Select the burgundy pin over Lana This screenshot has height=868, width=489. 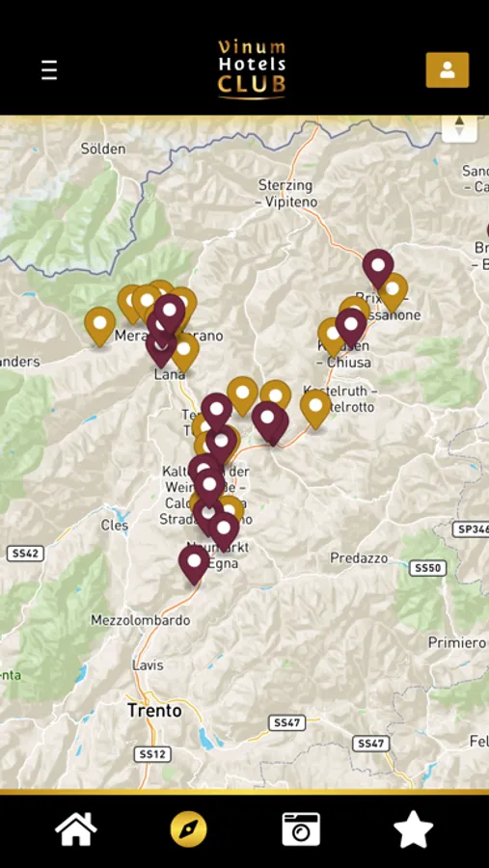pyautogui.click(x=161, y=349)
